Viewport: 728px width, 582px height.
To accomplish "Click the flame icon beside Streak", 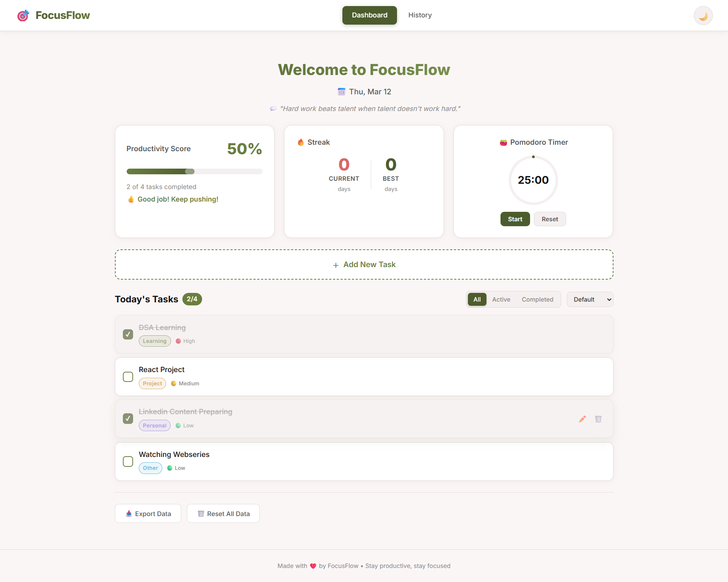I will click(300, 142).
